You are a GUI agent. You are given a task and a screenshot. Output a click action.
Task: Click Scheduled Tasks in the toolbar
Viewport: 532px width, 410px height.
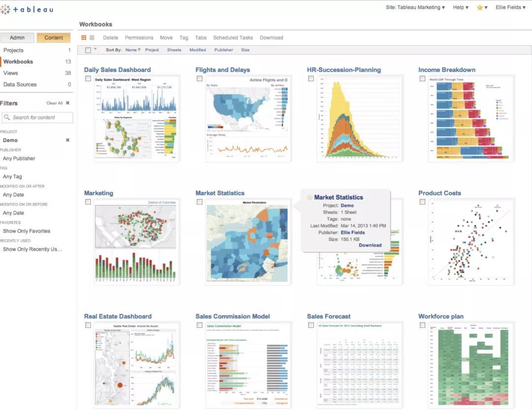pyautogui.click(x=233, y=37)
